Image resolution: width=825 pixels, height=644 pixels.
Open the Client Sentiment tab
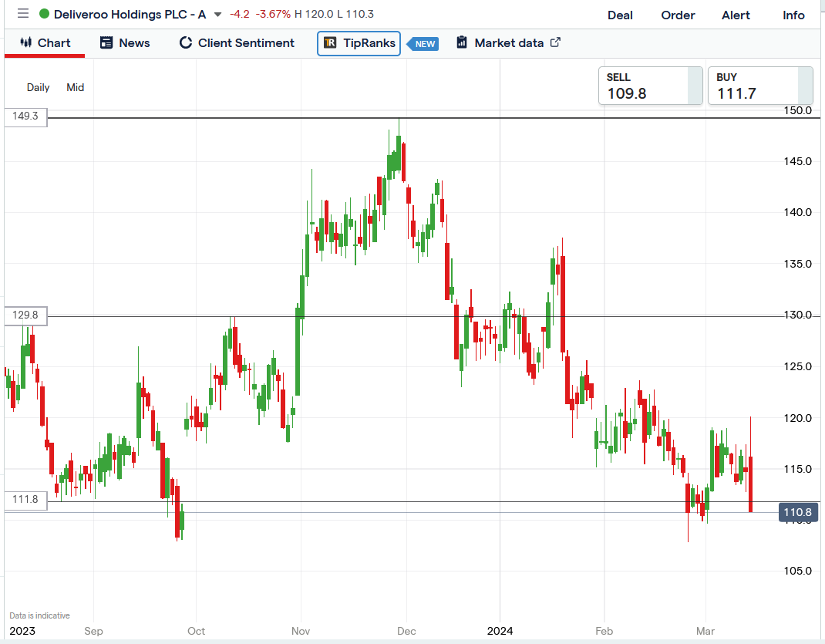tap(237, 43)
